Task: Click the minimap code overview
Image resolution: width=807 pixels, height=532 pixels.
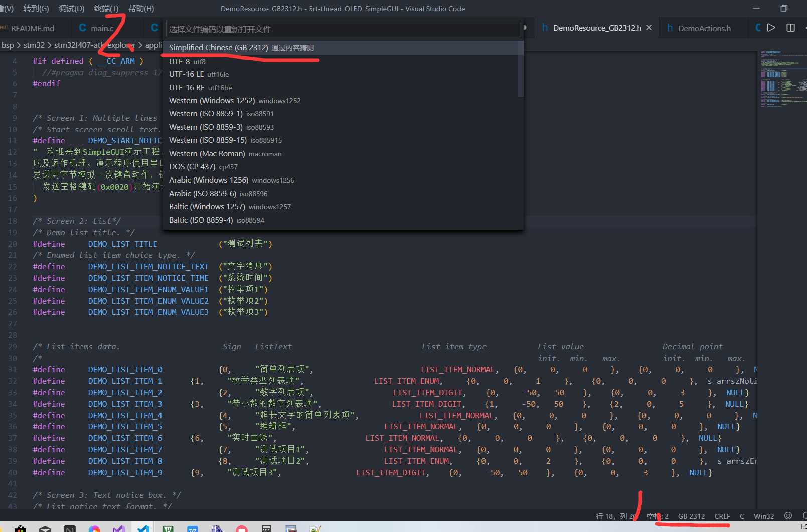Action: coord(783,79)
